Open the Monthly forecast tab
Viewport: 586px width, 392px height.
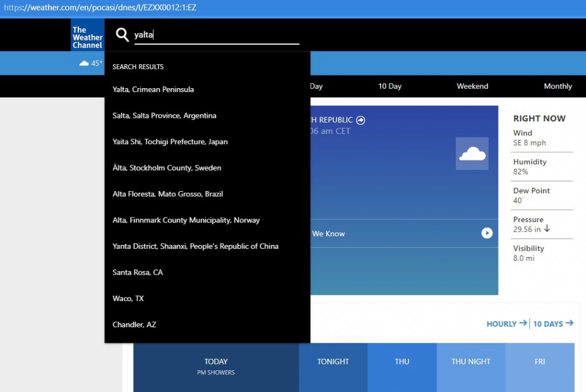(x=557, y=86)
